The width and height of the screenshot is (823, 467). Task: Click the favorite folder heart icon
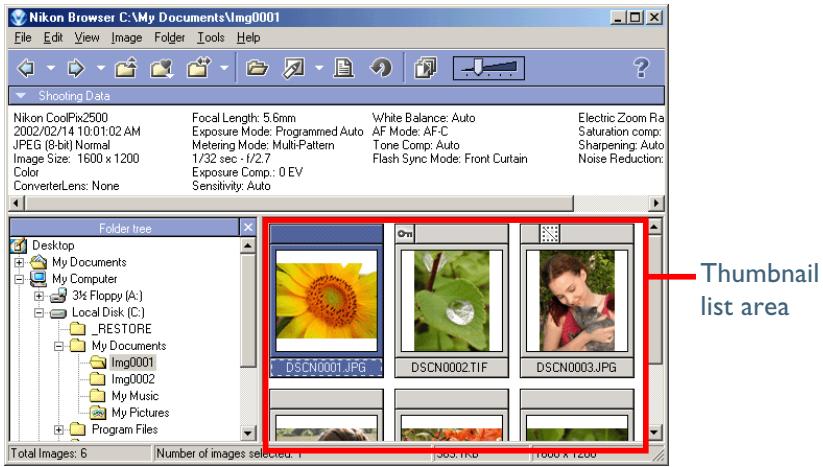click(162, 68)
